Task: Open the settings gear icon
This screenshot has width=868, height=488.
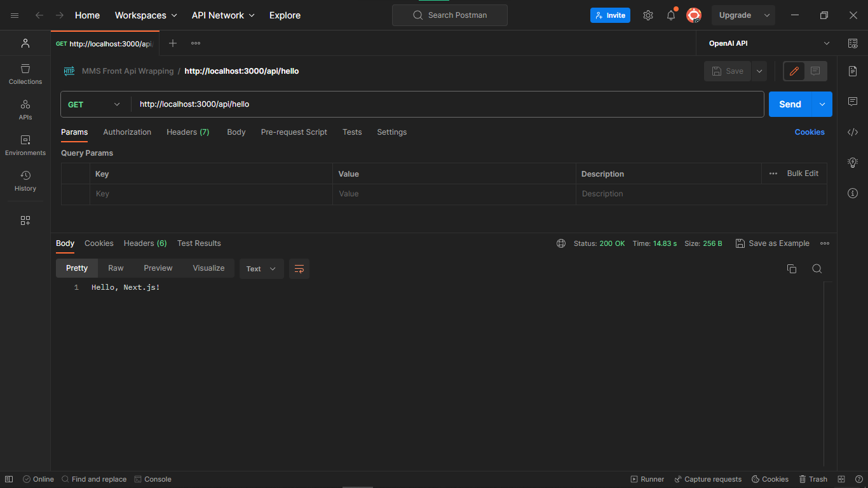Action: click(648, 15)
